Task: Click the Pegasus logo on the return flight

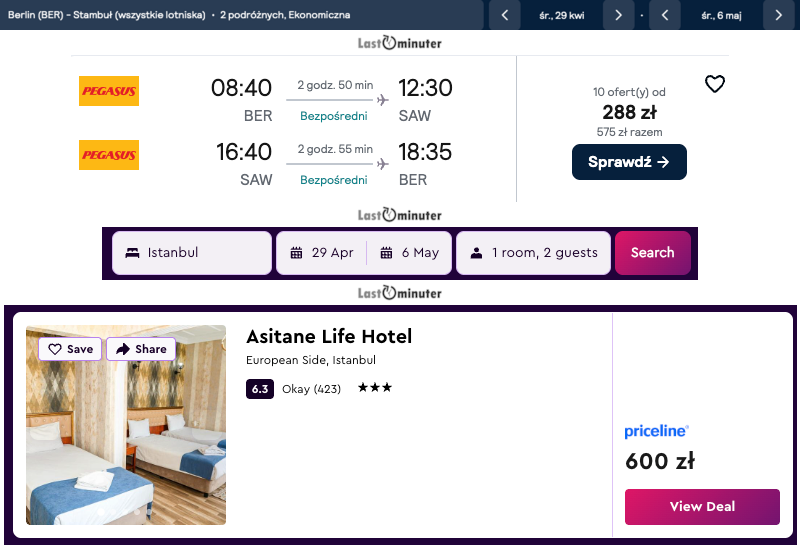Action: coord(109,155)
